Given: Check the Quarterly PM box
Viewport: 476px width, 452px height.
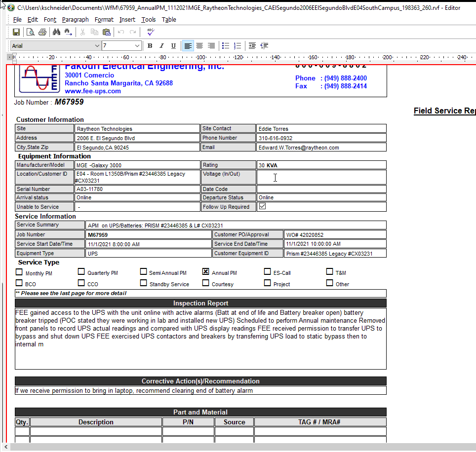Looking at the screenshot, I should point(81,271).
